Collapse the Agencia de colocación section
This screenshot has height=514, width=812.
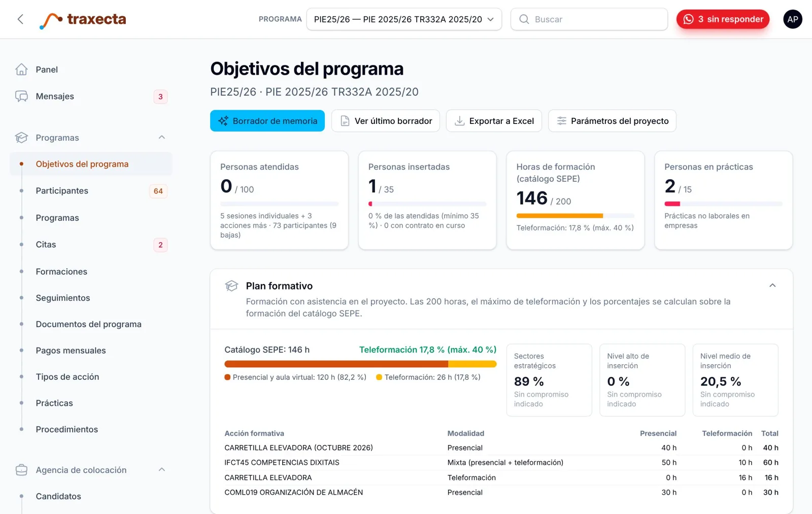click(162, 469)
